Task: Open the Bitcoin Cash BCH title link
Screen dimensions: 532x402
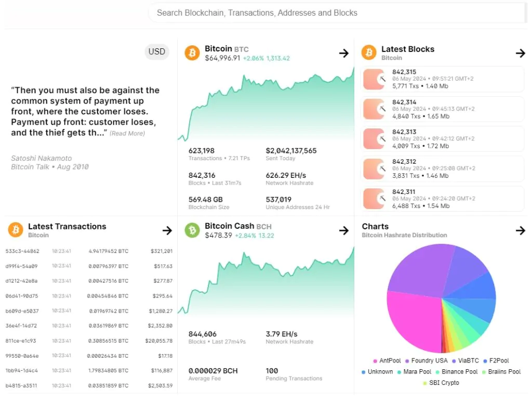Action: click(x=238, y=226)
